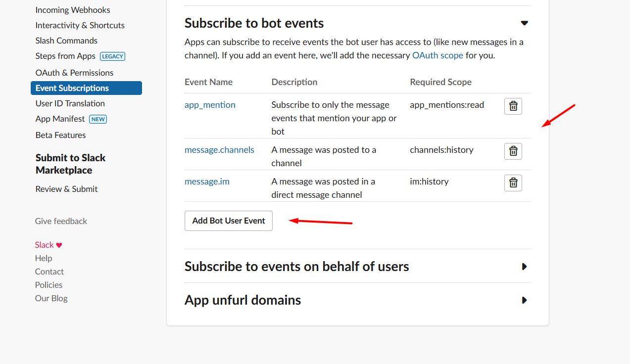630x364 pixels.
Task: Open Interactivity & Shortcuts settings
Action: pos(80,25)
